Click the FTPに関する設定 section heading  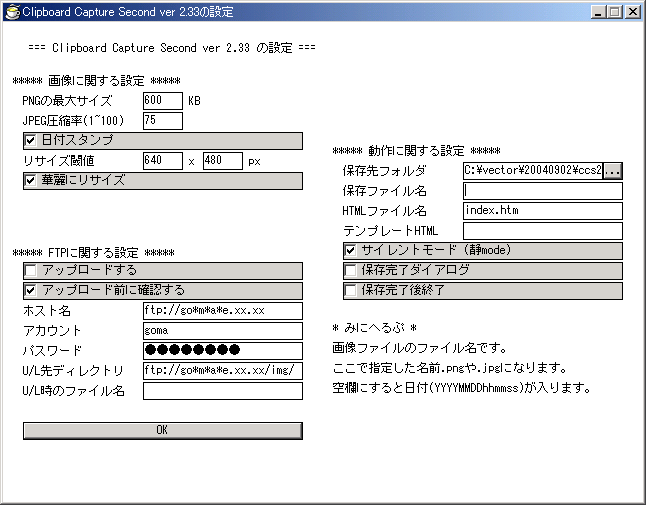[x=94, y=252]
